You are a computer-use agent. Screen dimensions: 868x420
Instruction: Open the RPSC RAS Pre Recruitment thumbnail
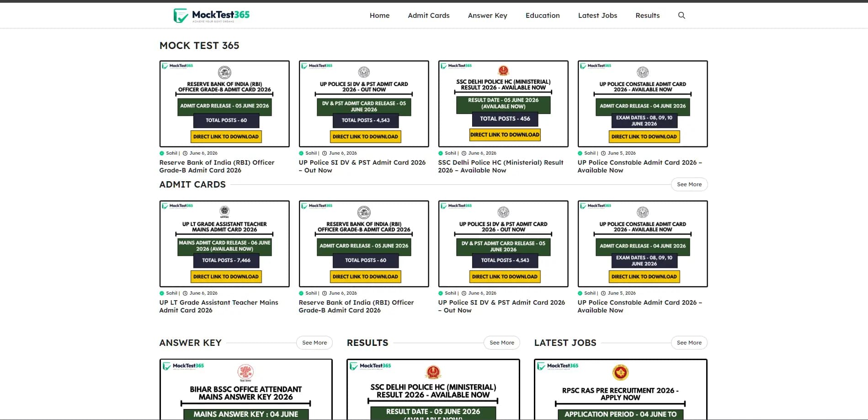click(x=621, y=389)
